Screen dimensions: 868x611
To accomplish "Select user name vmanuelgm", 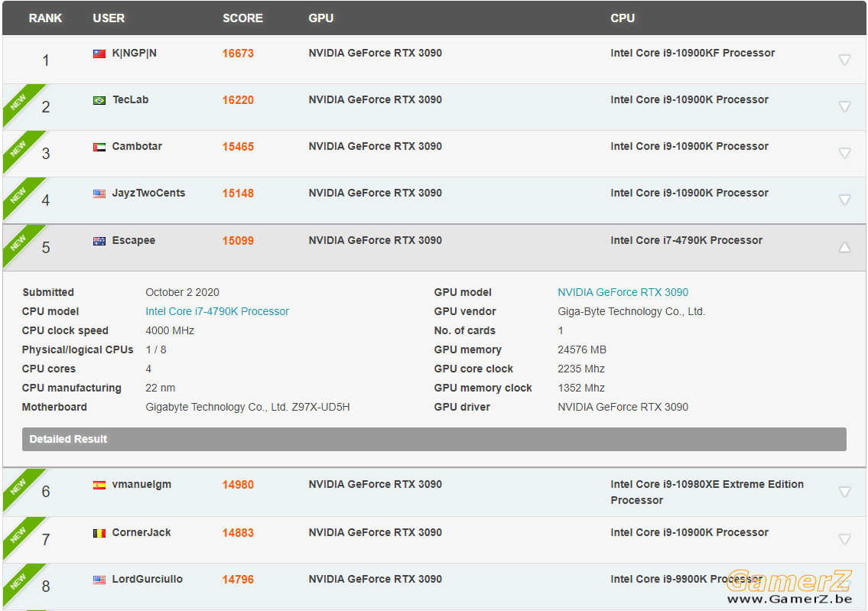I will [x=141, y=484].
